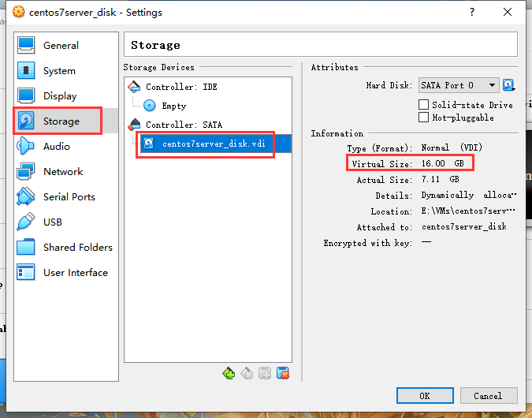Go to the Audio settings page
532x418 pixels.
coord(66,147)
